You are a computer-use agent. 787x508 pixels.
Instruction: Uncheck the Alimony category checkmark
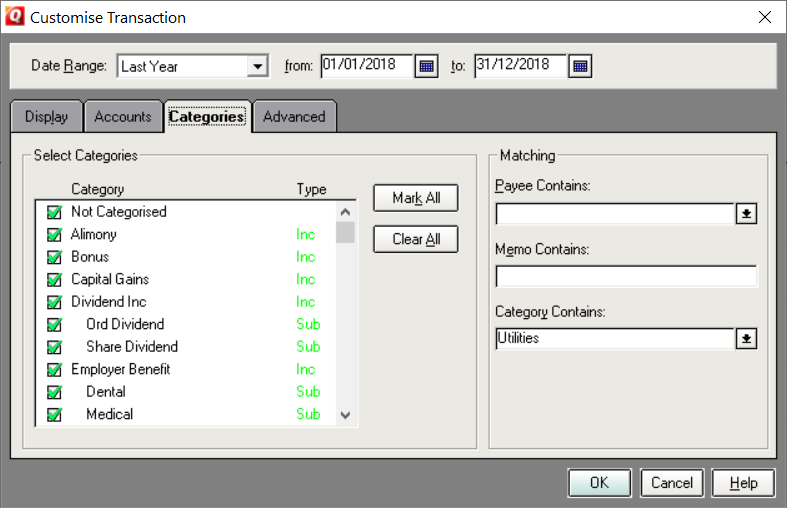point(54,235)
